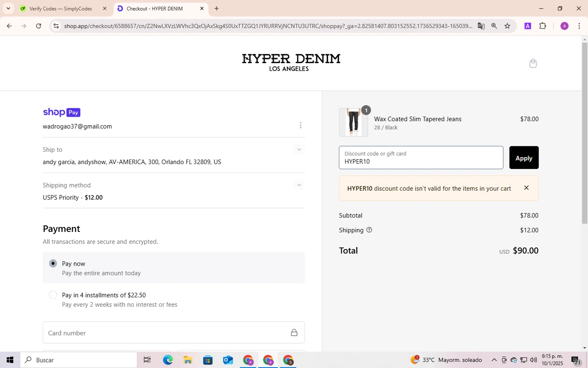Open the Wax Coated Jeans thumbnail

tap(353, 122)
